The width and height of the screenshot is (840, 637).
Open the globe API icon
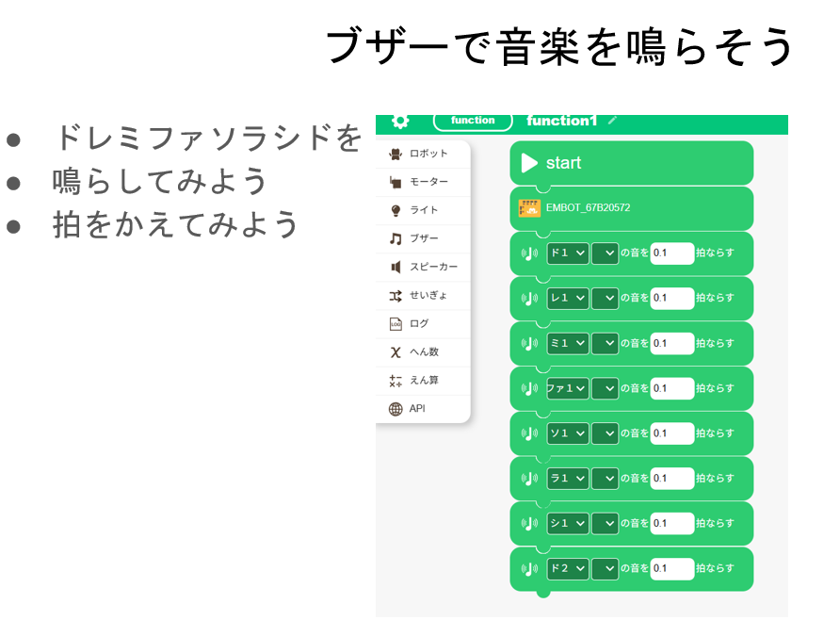click(x=396, y=409)
